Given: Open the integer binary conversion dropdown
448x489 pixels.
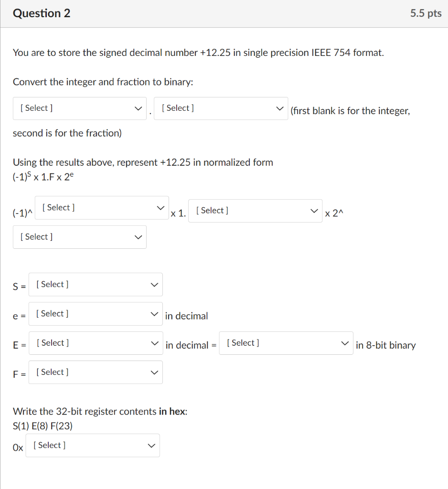Looking at the screenshot, I should [x=79, y=108].
